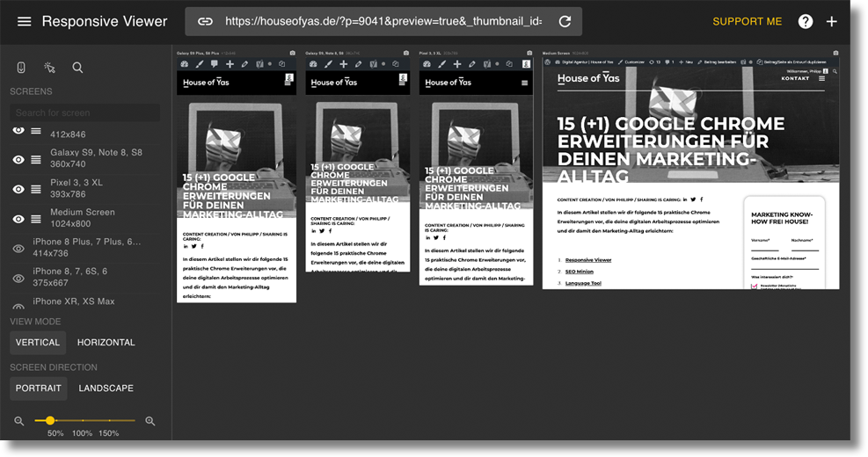Click the zoom slider handle at 50%
The height and width of the screenshot is (457, 868).
(x=50, y=420)
